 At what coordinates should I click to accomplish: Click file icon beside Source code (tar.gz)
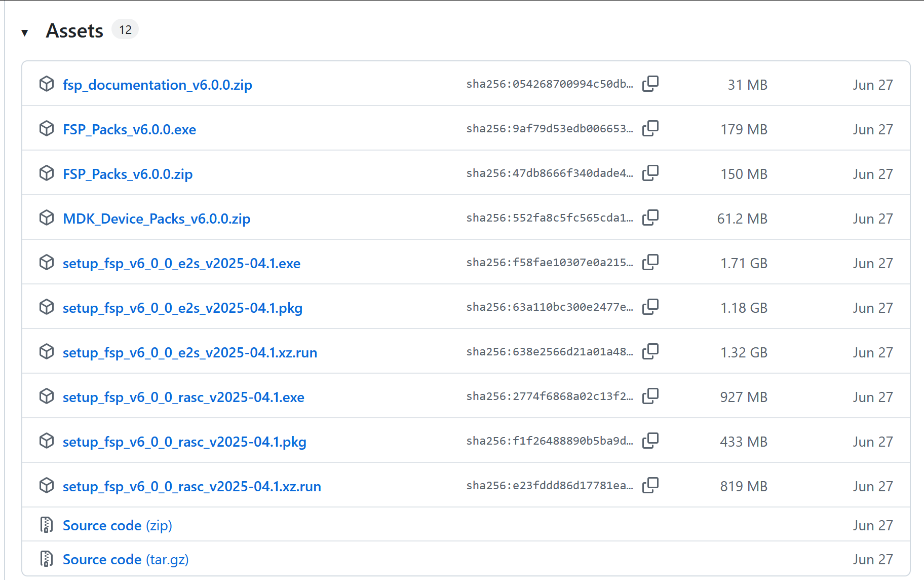(x=47, y=559)
